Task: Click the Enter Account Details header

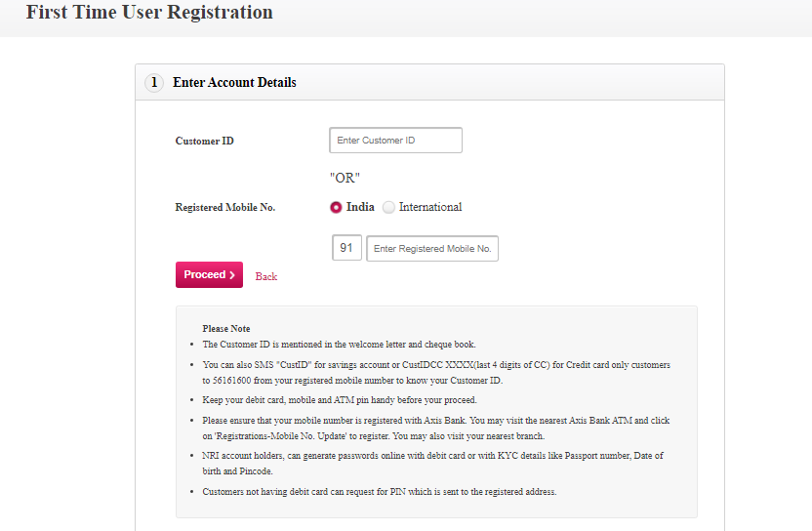Action: pos(234,82)
